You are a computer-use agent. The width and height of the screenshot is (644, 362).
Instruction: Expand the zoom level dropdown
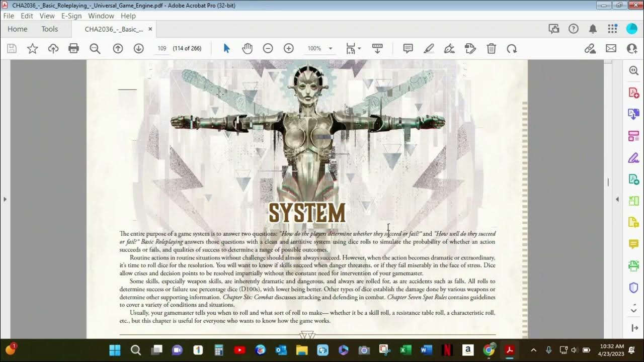331,49
